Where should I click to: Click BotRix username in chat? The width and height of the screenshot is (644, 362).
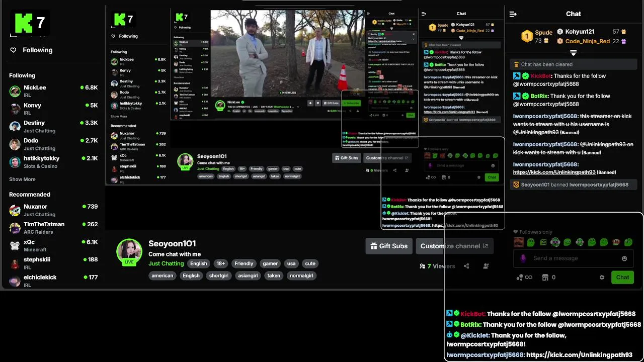[539, 96]
